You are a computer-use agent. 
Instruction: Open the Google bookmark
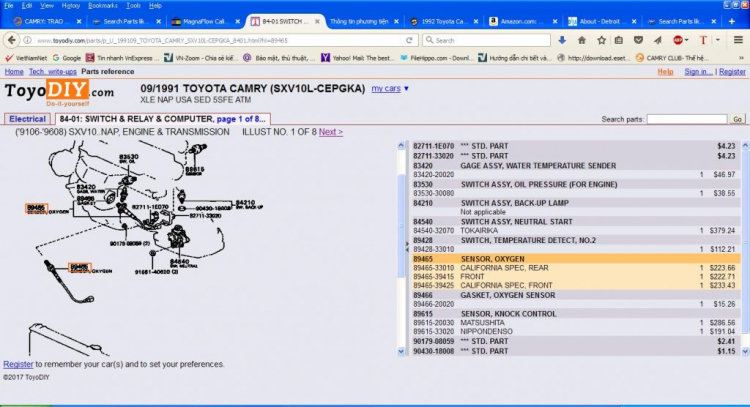[x=67, y=58]
